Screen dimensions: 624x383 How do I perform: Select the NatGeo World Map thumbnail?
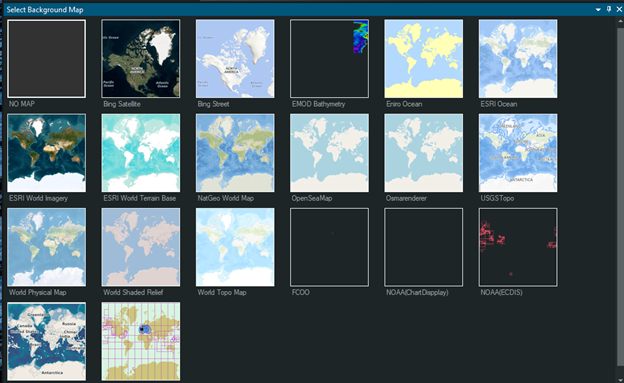[x=235, y=153]
